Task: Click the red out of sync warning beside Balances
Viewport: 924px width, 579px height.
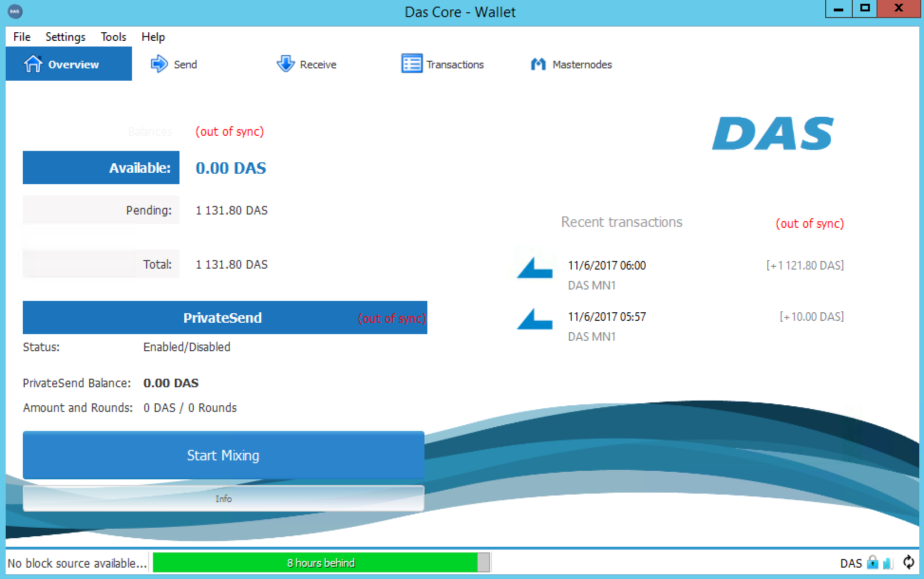Action: 229,131
